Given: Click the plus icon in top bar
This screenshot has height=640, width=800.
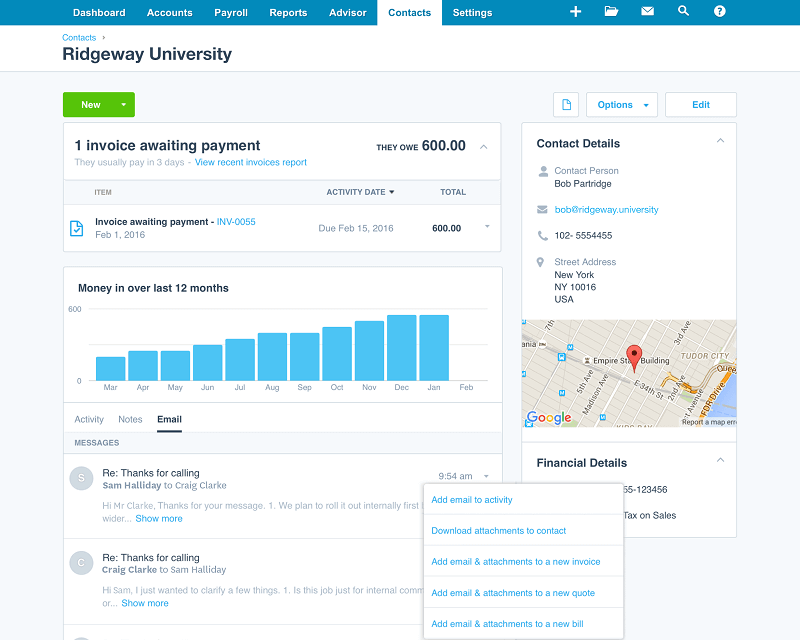Looking at the screenshot, I should coord(575,12).
